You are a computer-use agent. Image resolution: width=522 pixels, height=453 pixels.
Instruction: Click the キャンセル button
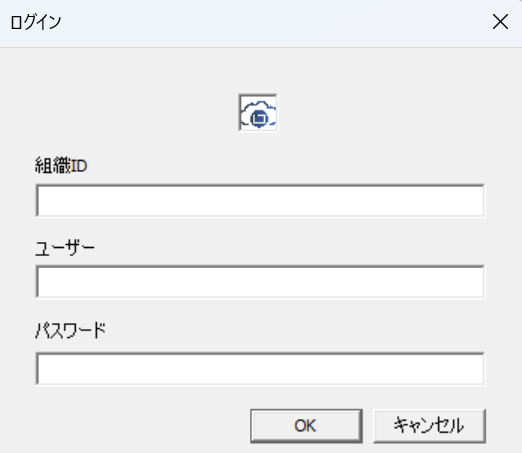(429, 426)
